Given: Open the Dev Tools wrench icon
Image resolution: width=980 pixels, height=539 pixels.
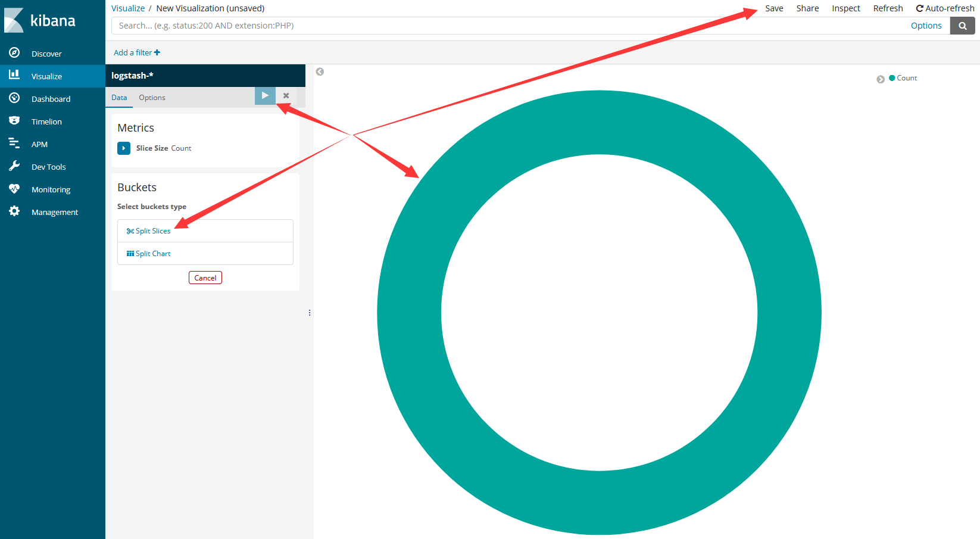Looking at the screenshot, I should (14, 166).
